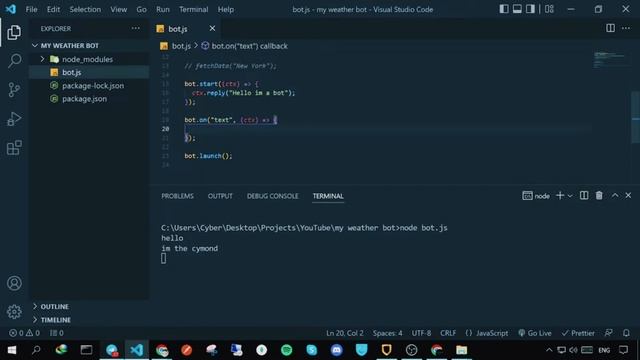The width and height of the screenshot is (640, 360).
Task: Close the terminal panel
Action: pos(628,196)
